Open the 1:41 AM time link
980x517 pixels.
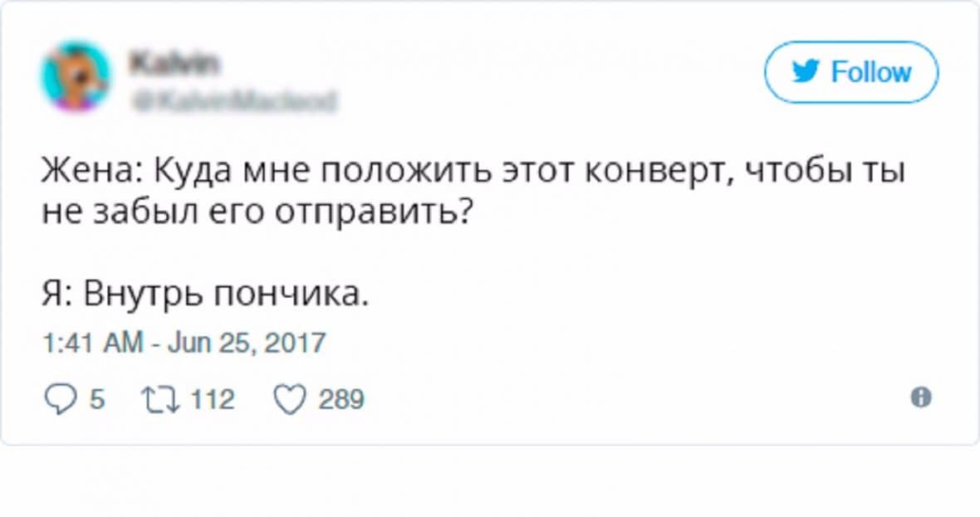click(91, 343)
